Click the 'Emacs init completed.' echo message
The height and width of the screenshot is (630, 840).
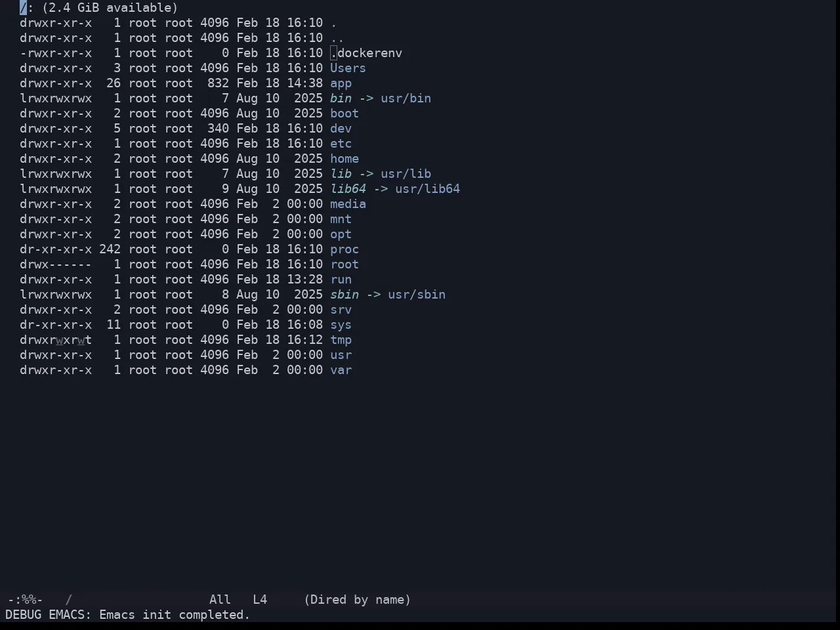pos(175,615)
